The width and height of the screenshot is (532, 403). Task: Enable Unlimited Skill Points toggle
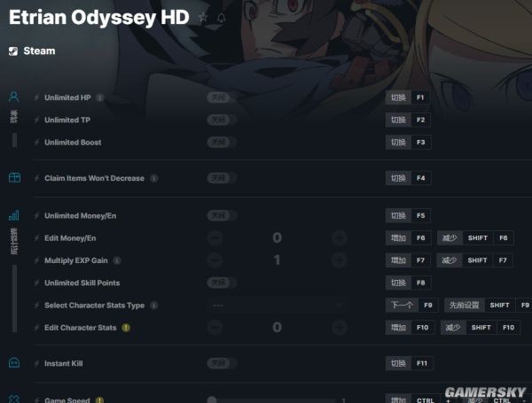pyautogui.click(x=222, y=283)
